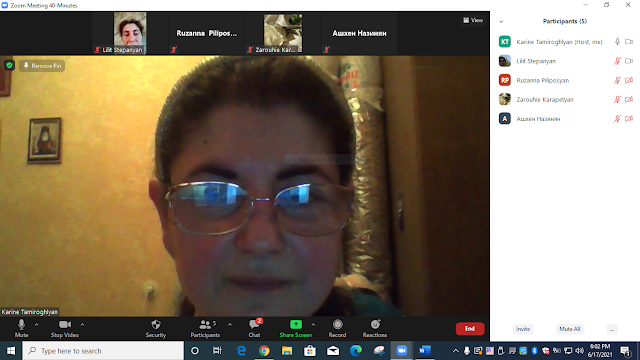Open Windows Start menu
The image size is (640, 360).
tap(11, 351)
